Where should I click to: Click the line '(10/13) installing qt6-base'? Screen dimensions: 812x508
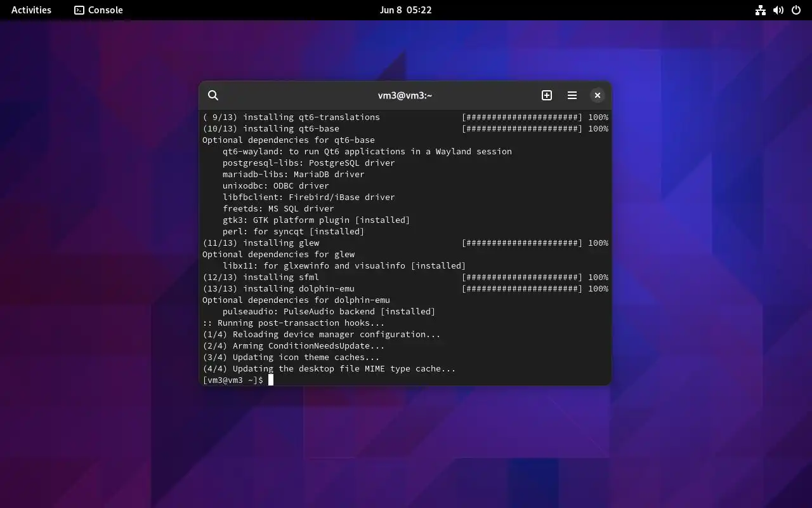pyautogui.click(x=271, y=128)
